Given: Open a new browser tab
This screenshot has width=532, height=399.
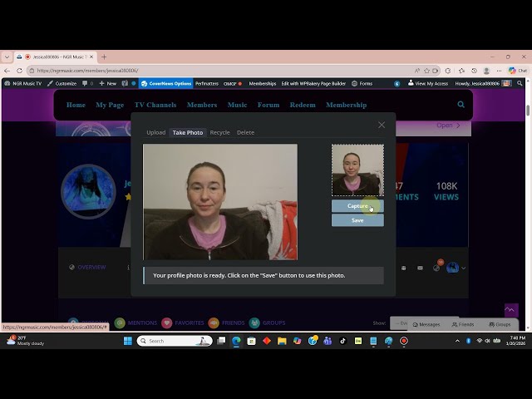Looking at the screenshot, I should pos(104,57).
